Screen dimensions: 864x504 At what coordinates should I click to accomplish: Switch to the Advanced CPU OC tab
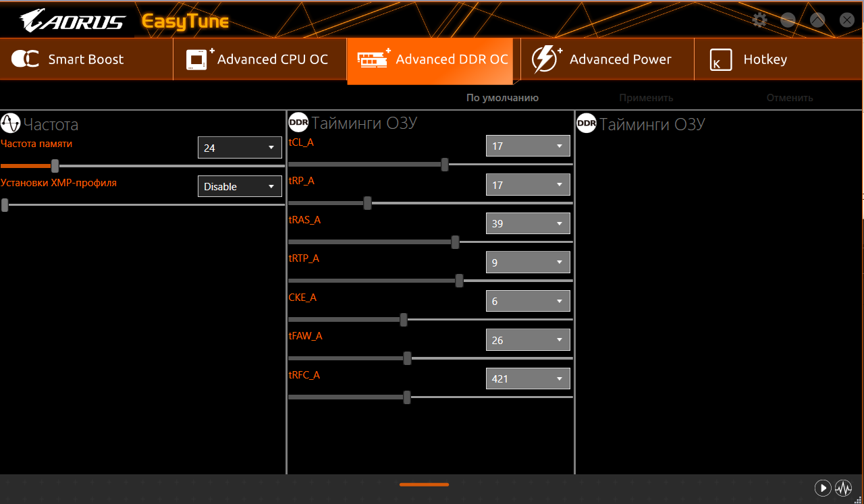point(260,59)
